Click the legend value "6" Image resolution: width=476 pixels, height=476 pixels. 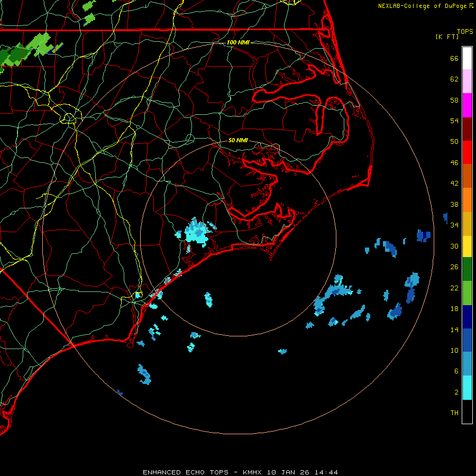point(456,371)
